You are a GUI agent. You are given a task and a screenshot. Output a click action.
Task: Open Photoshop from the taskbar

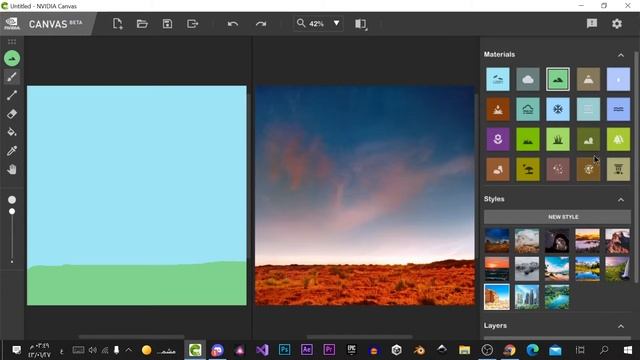coord(284,350)
